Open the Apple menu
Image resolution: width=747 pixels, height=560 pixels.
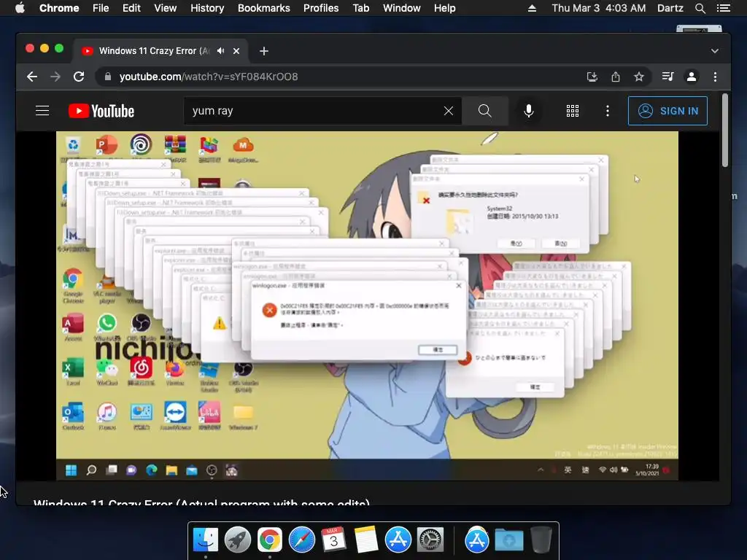coord(20,8)
